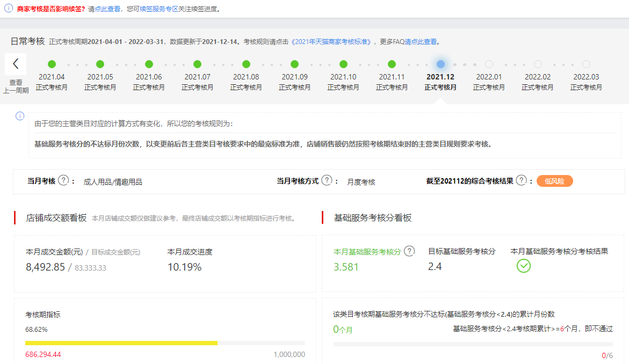This screenshot has width=629, height=364.
Task: Click the info icon in top notice bar
Action: click(9, 8)
